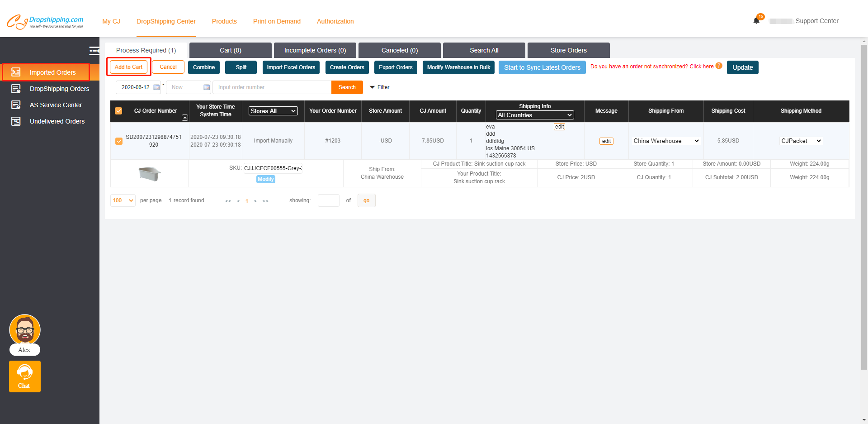The image size is (868, 424).
Task: Change the Shipping Method from CJPacket dropdown
Action: (x=800, y=141)
